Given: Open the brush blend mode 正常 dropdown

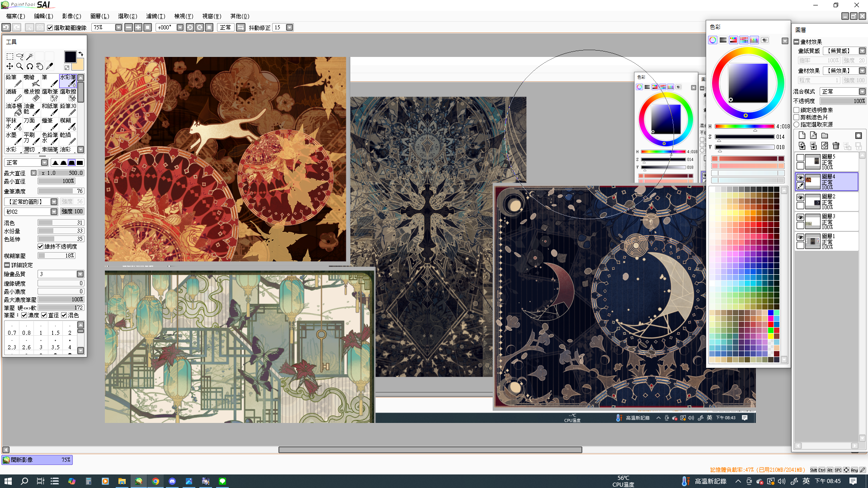Looking at the screenshot, I should pyautogui.click(x=44, y=163).
